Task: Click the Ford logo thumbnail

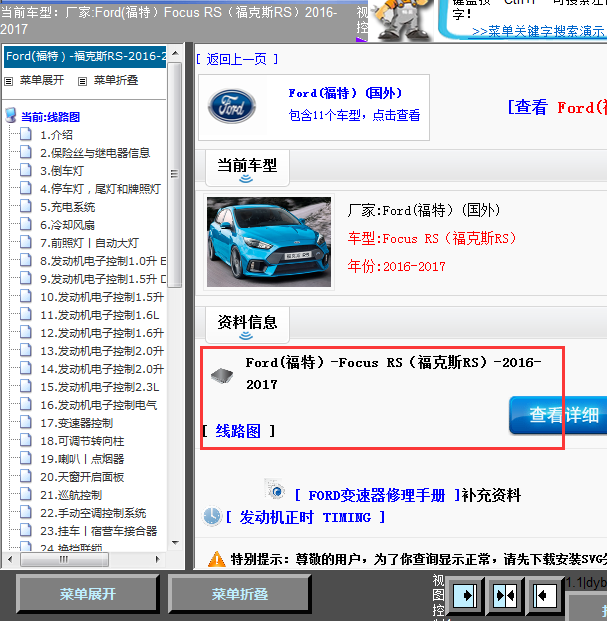Action: 232,106
